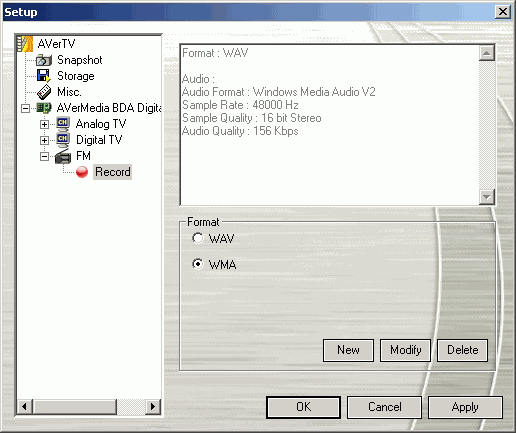
Task: Expand the Digital TV node
Action: tap(44, 140)
